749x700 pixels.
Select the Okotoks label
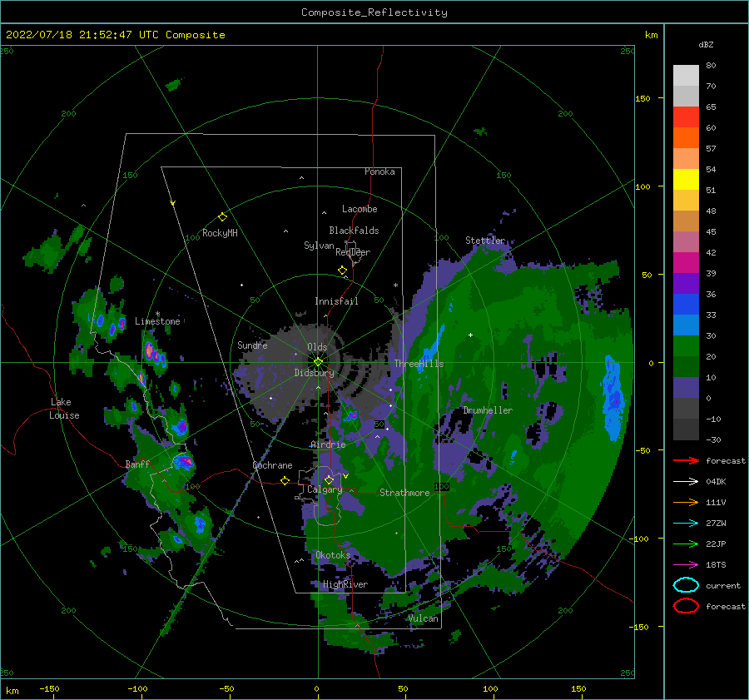[x=333, y=555]
